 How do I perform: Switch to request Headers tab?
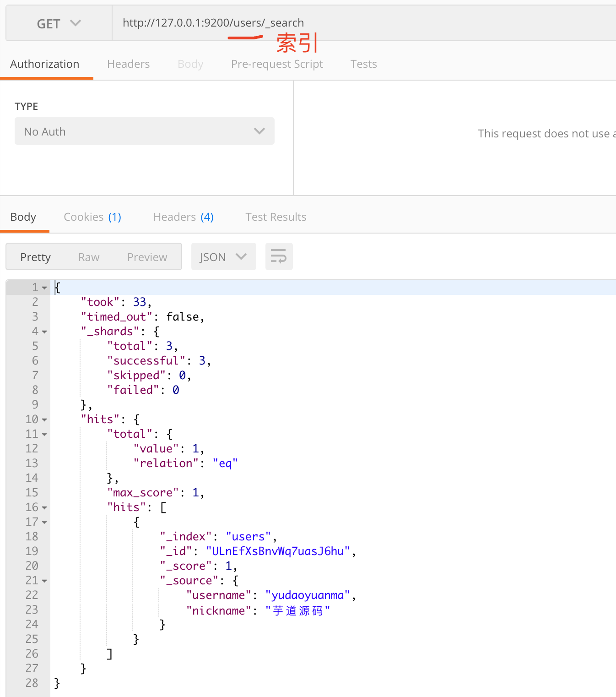128,64
